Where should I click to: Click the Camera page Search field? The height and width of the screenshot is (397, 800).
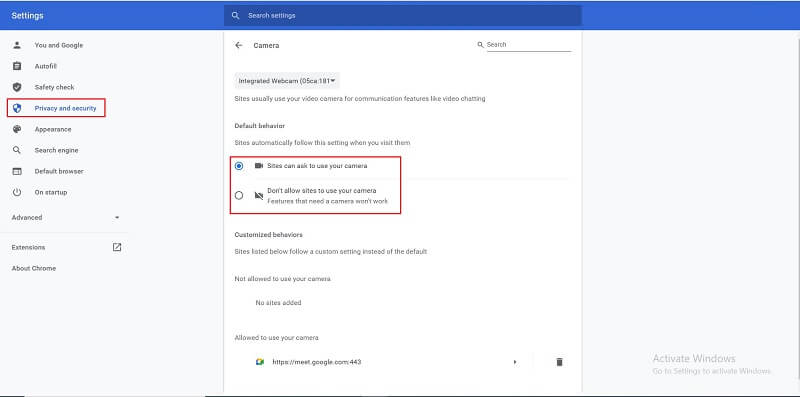point(529,45)
